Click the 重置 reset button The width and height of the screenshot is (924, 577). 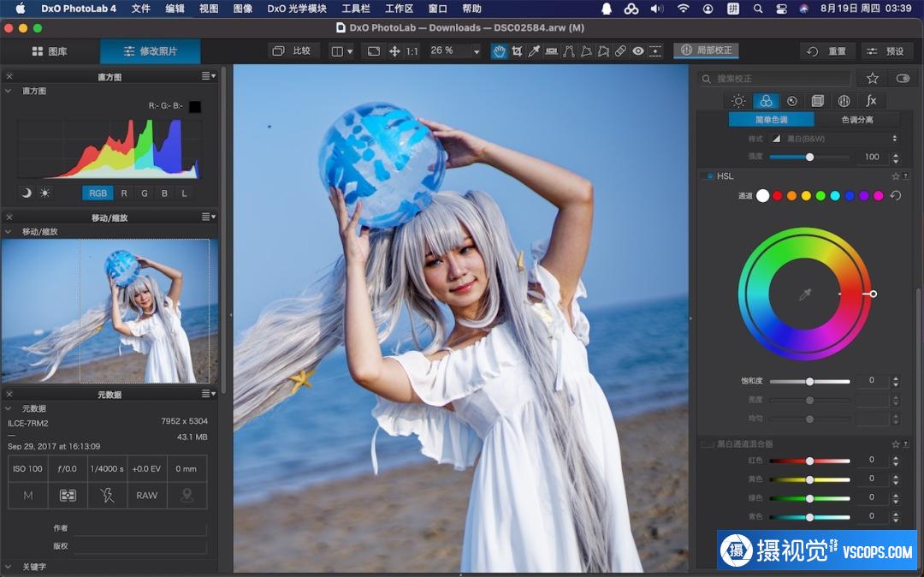click(x=828, y=51)
